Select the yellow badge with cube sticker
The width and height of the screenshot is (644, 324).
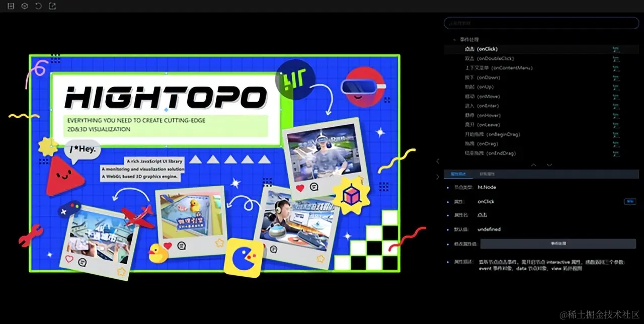pyautogui.click(x=351, y=195)
